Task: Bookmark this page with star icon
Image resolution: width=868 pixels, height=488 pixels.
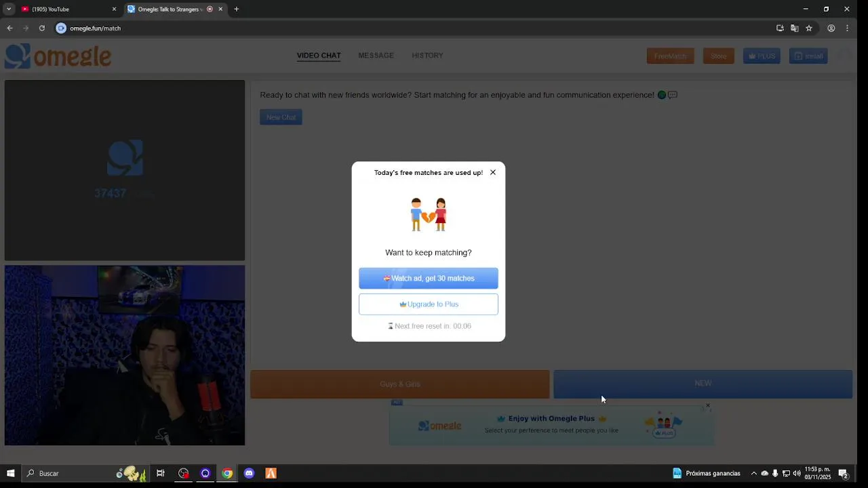Action: pos(809,28)
